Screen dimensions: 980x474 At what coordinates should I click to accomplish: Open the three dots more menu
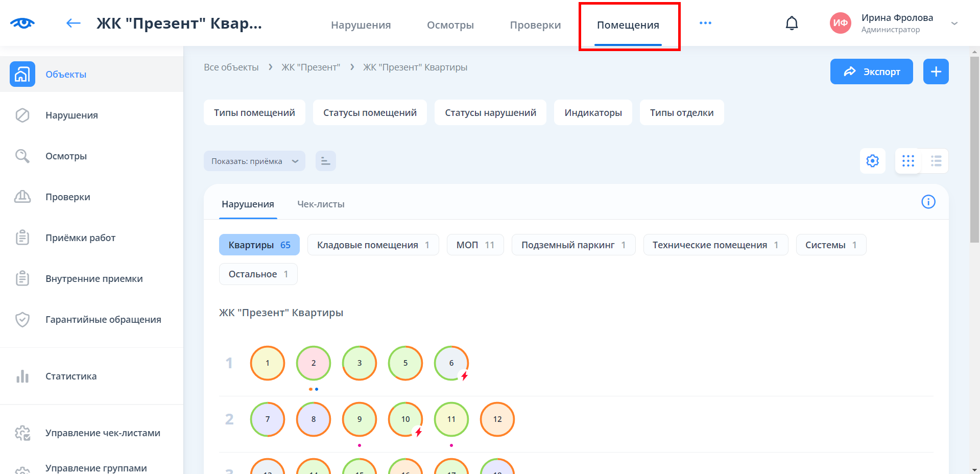pyautogui.click(x=705, y=23)
